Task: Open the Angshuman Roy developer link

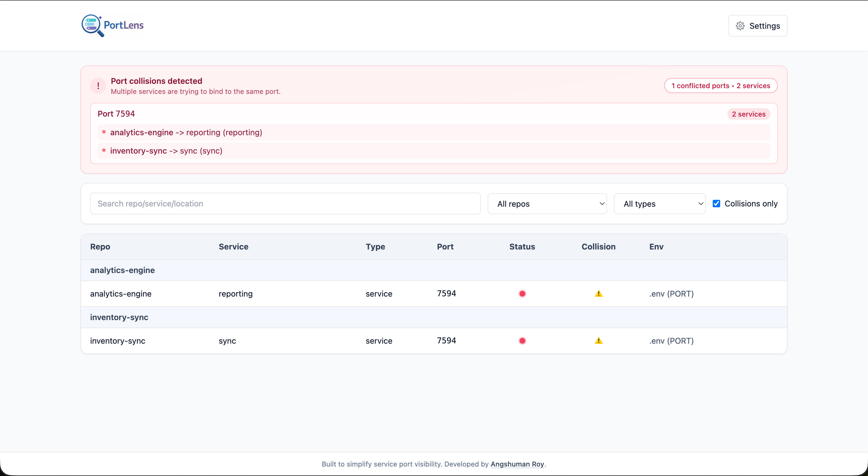Action: tap(518, 464)
